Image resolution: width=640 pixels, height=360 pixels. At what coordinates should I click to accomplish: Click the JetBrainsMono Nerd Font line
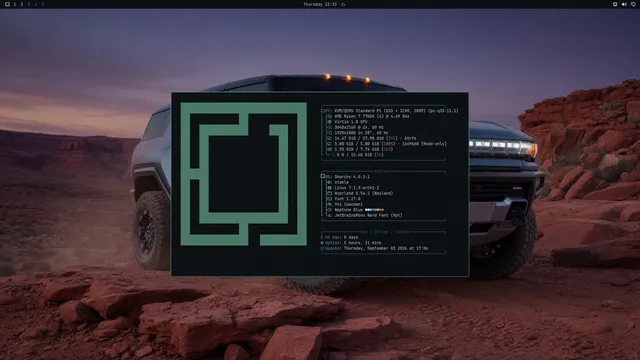tap(368, 215)
